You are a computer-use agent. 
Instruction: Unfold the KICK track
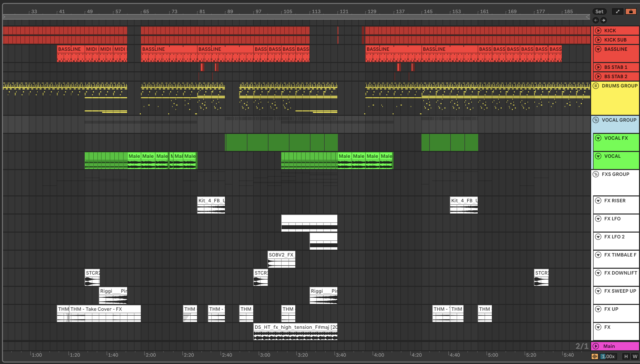[598, 31]
